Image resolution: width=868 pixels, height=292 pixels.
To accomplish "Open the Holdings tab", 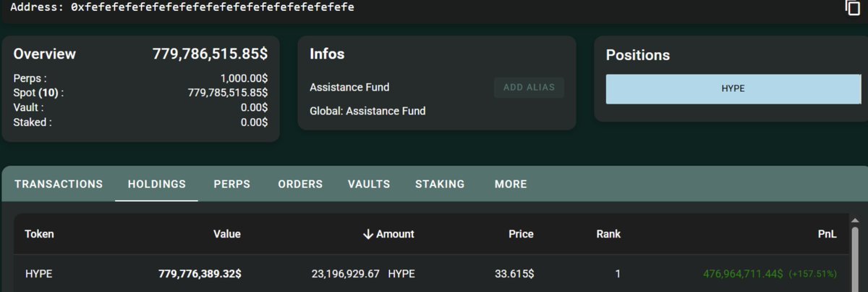I will pyautogui.click(x=157, y=184).
